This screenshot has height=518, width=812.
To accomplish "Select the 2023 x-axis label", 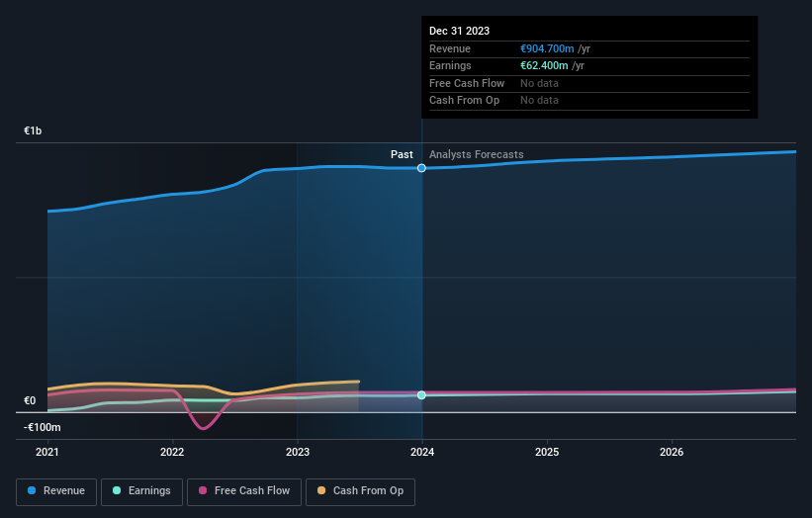I will 298,453.
